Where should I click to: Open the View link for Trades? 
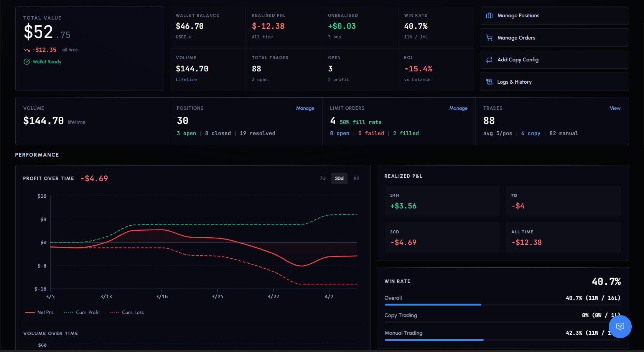pyautogui.click(x=615, y=108)
